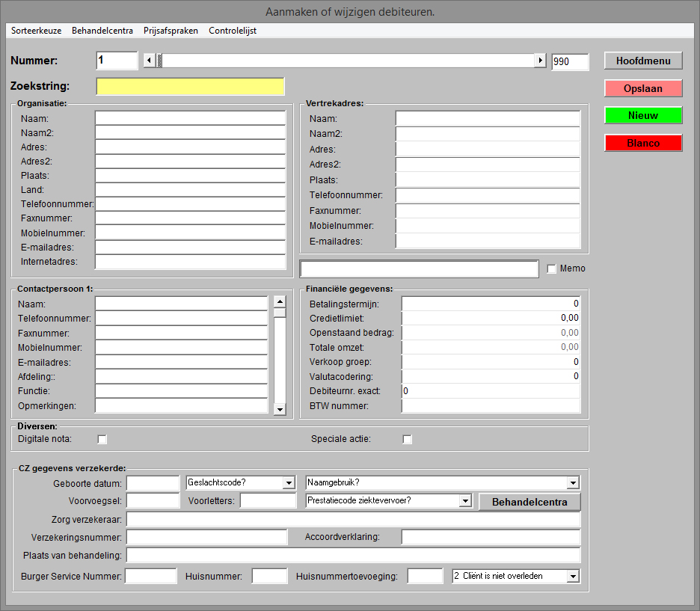Open the Behandelcentra menu

102,31
